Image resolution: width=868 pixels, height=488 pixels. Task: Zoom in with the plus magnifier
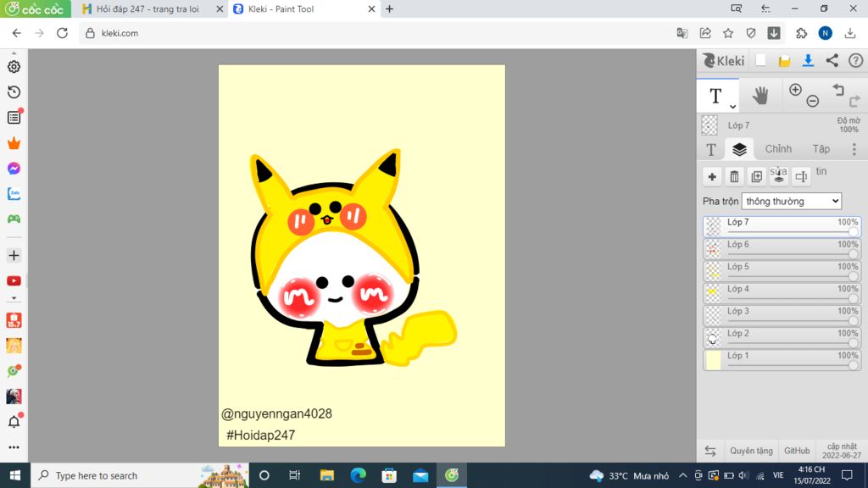point(795,90)
